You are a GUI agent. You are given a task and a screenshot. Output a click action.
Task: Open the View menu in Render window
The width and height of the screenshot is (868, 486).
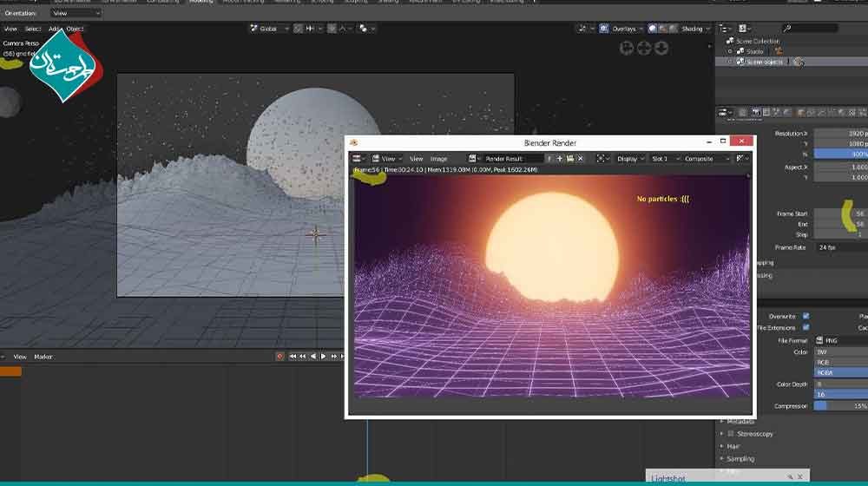point(417,159)
